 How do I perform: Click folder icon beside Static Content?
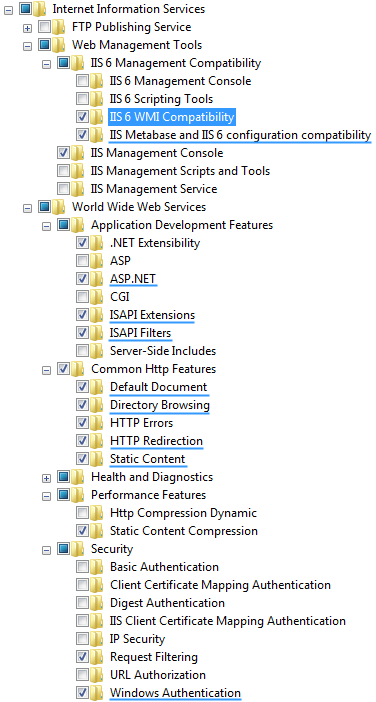pos(97,458)
